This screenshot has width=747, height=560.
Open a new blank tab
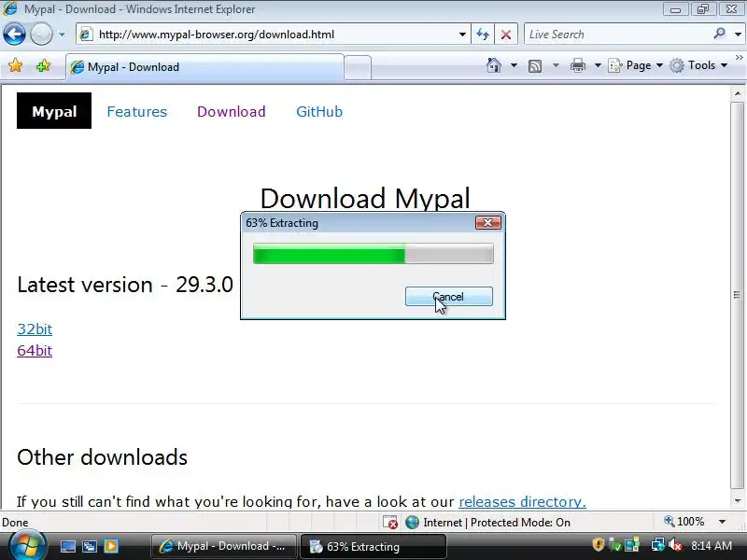[x=358, y=67]
